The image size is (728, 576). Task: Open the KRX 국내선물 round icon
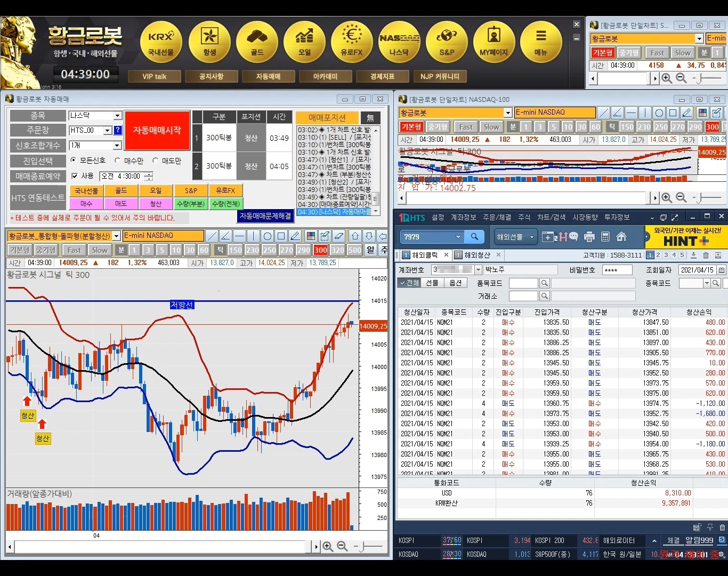click(161, 42)
